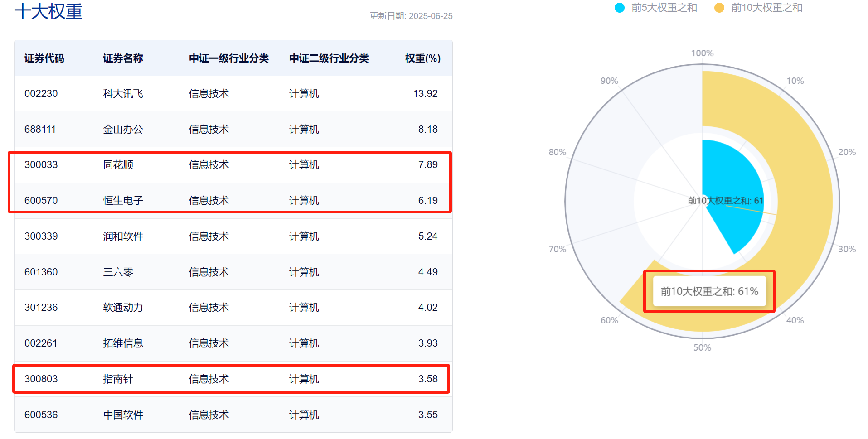Click weight value 5.24
Image resolution: width=868 pixels, height=439 pixels.
click(428, 236)
